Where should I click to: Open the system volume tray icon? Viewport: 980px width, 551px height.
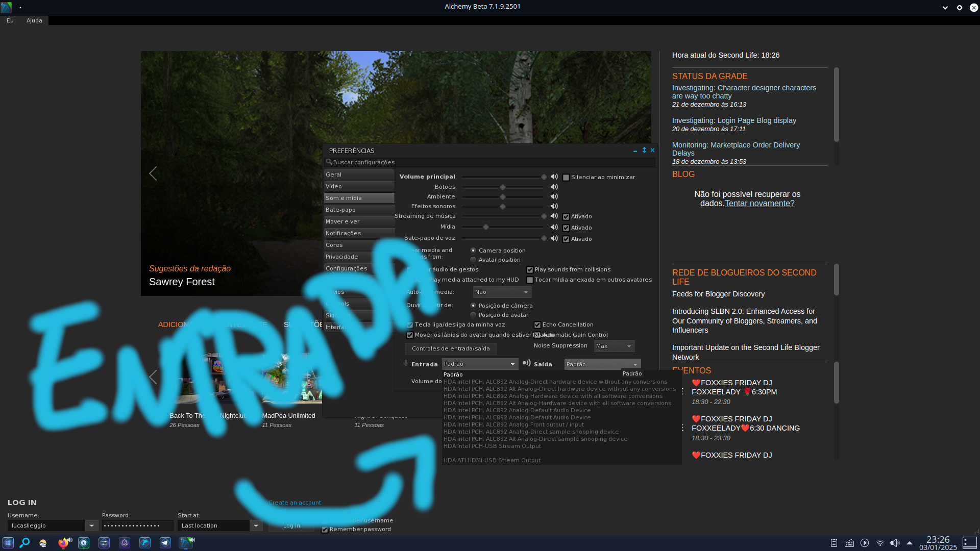coord(895,543)
